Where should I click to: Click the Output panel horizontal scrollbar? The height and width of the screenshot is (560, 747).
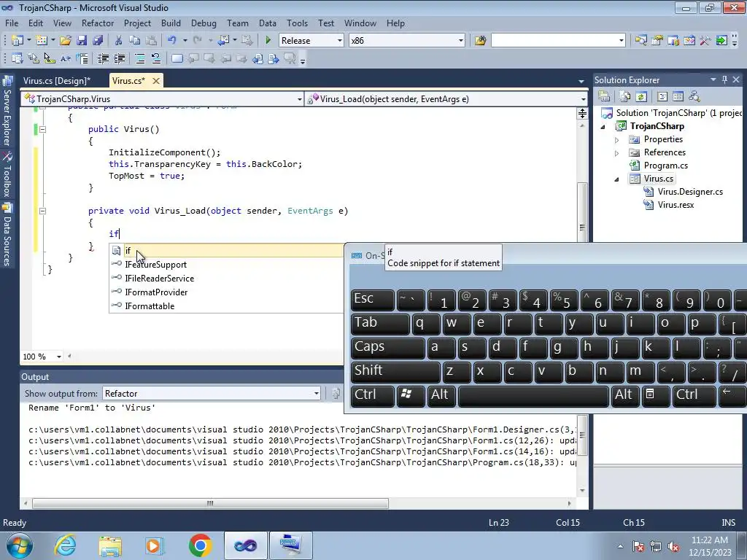210,503
